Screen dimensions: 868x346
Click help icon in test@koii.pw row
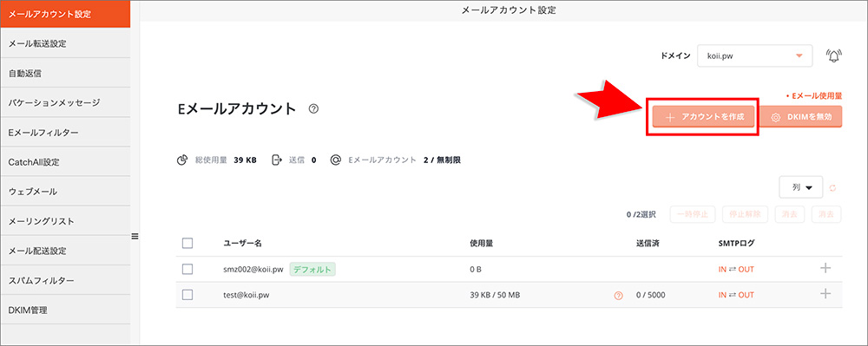pyautogui.click(x=619, y=296)
